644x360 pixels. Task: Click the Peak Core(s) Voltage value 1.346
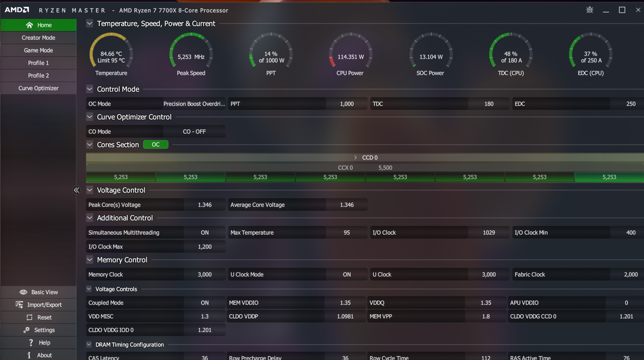[x=205, y=205]
